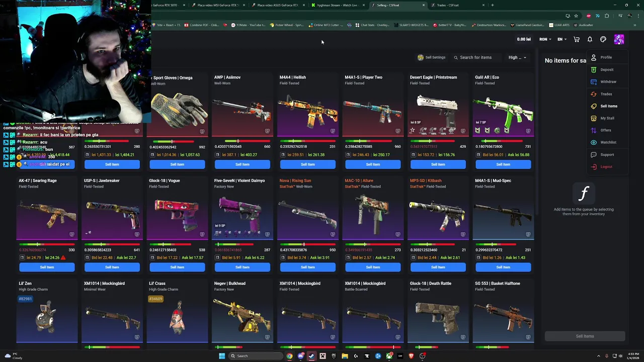Switch to hyghman Stream browser tab

click(x=337, y=5)
